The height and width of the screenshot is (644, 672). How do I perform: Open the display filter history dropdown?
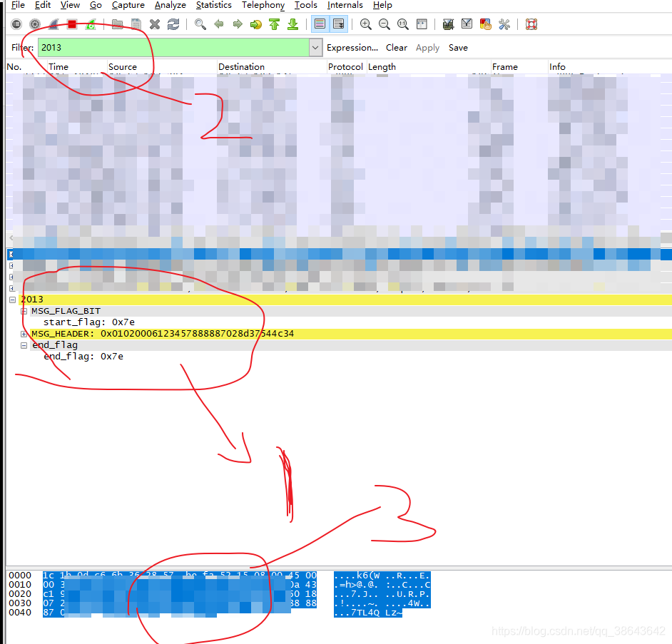315,48
